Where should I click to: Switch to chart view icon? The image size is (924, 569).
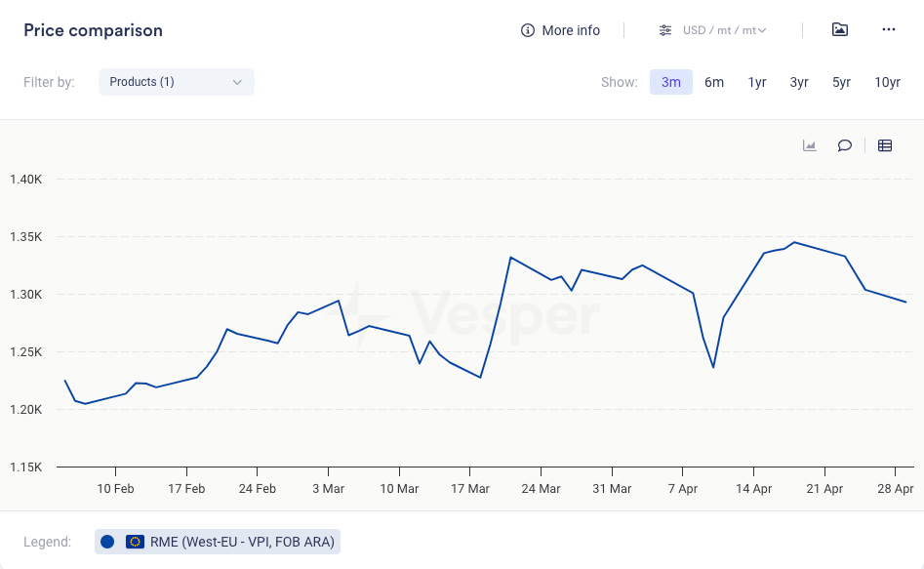point(809,145)
